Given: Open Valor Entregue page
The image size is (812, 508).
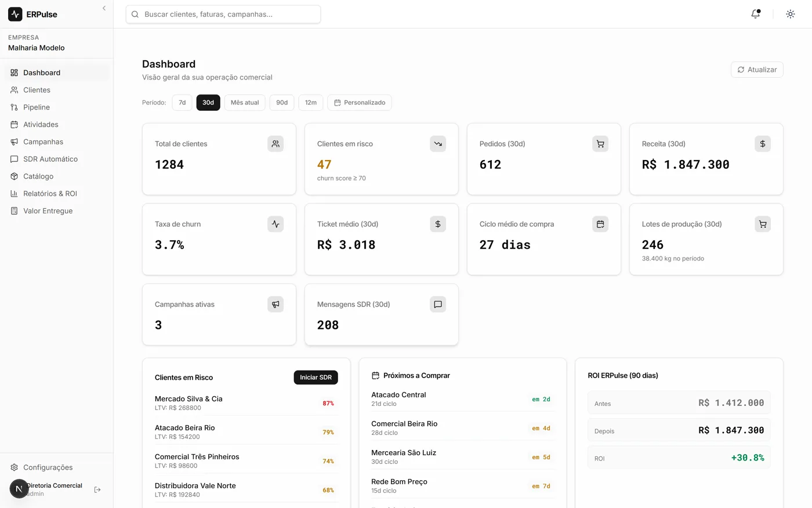Looking at the screenshot, I should (57, 211).
